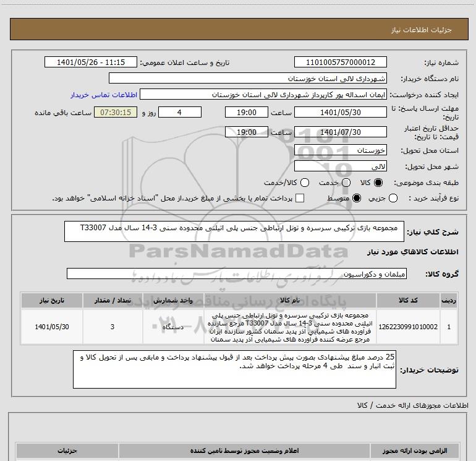
Task: Click response deadline time 19:00 field
Action: coord(247,112)
